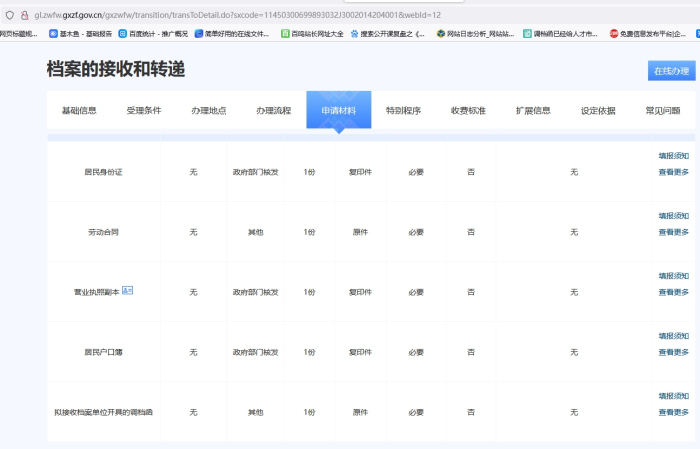Screen dimensions: 700x449
Task: Open the 办理地点 tab
Action: 208,110
